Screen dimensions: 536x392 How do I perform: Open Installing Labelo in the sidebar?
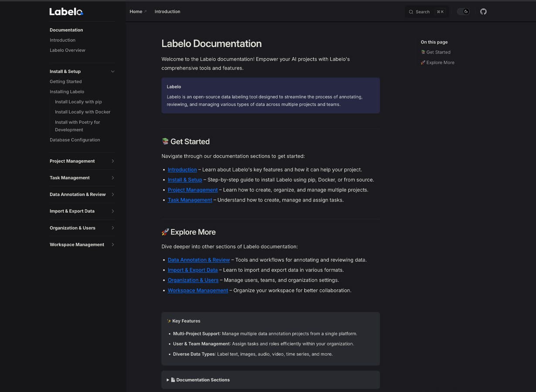[x=67, y=91]
